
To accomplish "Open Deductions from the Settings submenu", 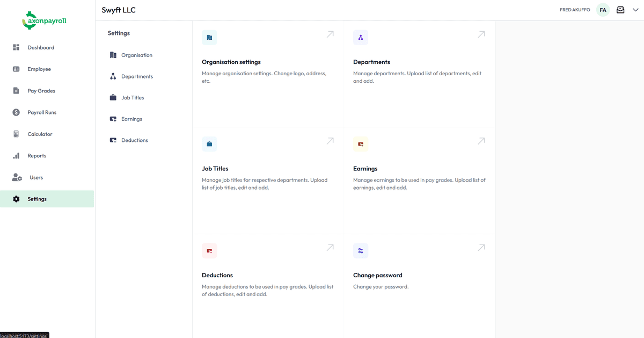I will [x=134, y=140].
